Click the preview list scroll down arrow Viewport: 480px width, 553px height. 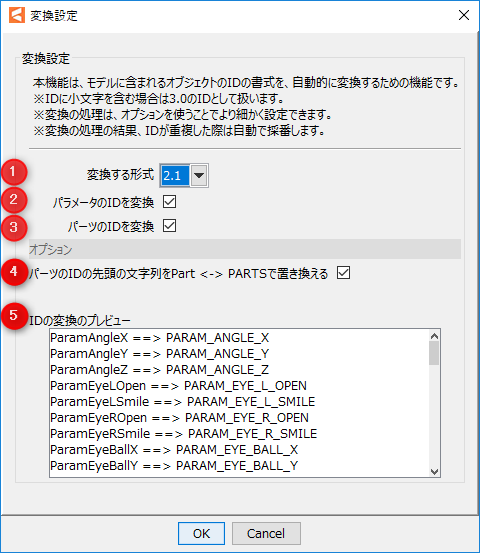(434, 471)
